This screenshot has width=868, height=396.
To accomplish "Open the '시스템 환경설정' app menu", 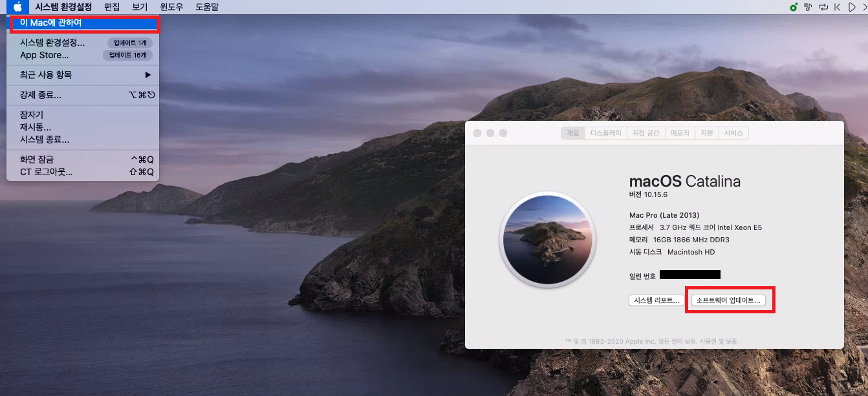I will 63,7.
